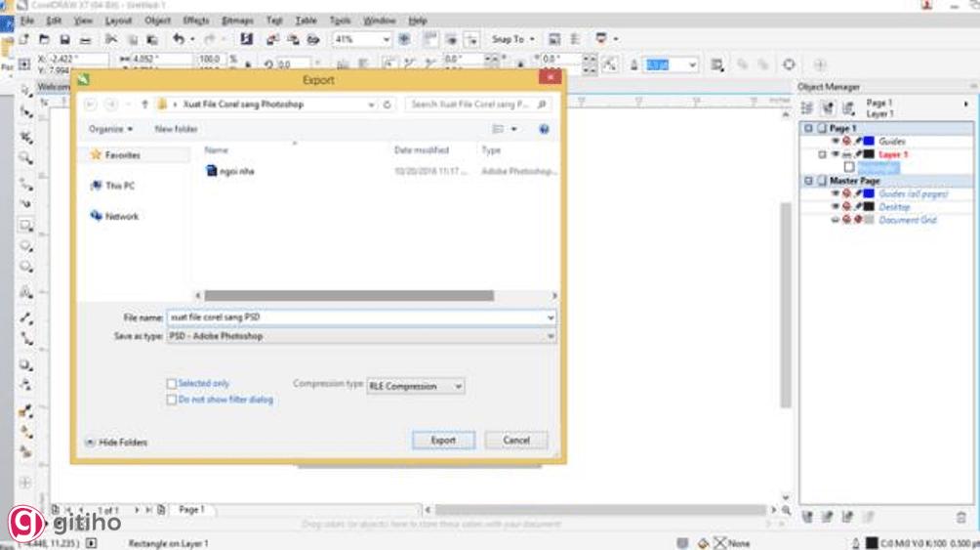Click the New document toolbar icon

tap(23, 39)
